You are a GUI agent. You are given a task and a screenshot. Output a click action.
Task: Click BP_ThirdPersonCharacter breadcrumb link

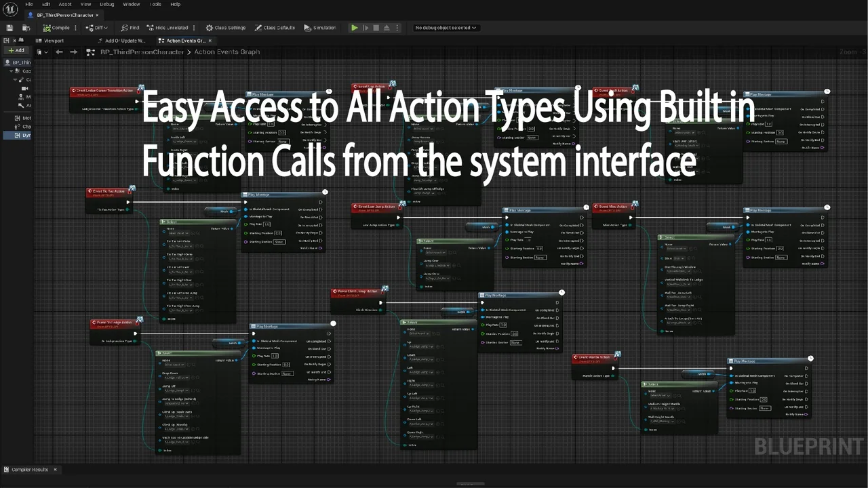tap(142, 52)
